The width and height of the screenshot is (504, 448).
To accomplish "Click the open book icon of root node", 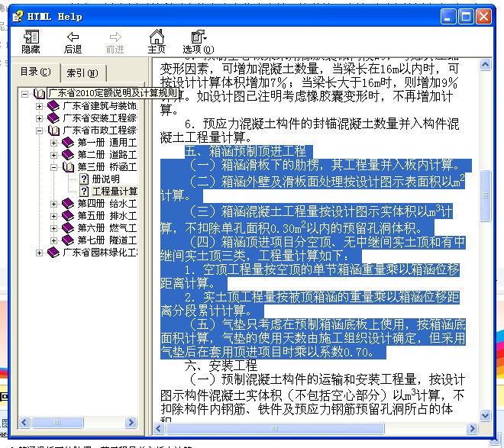I will pyautogui.click(x=39, y=93).
